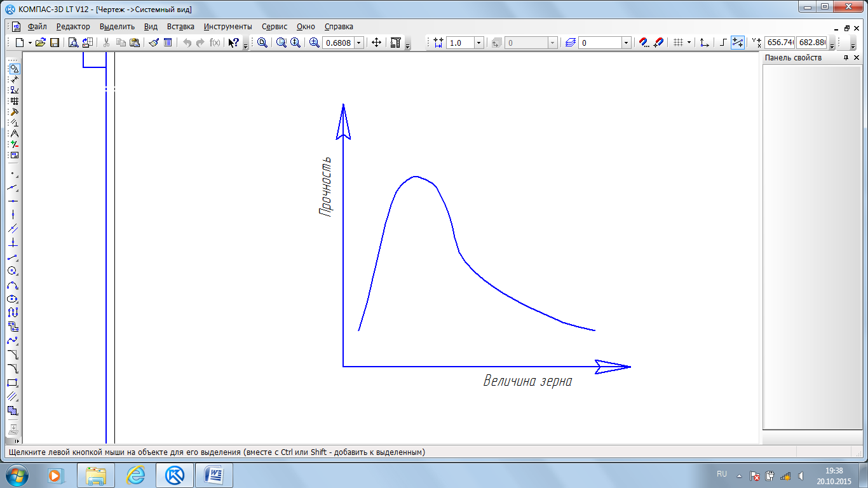Open the Вид menu
Image resolution: width=868 pixels, height=488 pixels.
pyautogui.click(x=151, y=27)
